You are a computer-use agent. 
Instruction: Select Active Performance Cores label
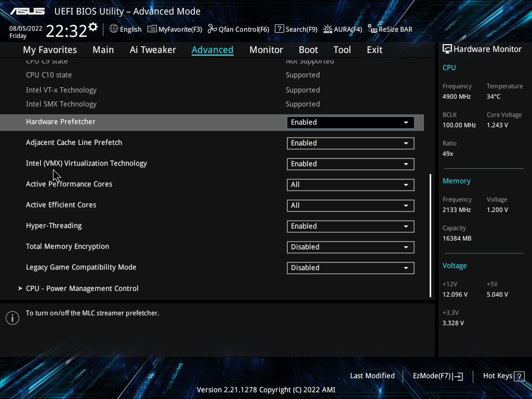[69, 184]
